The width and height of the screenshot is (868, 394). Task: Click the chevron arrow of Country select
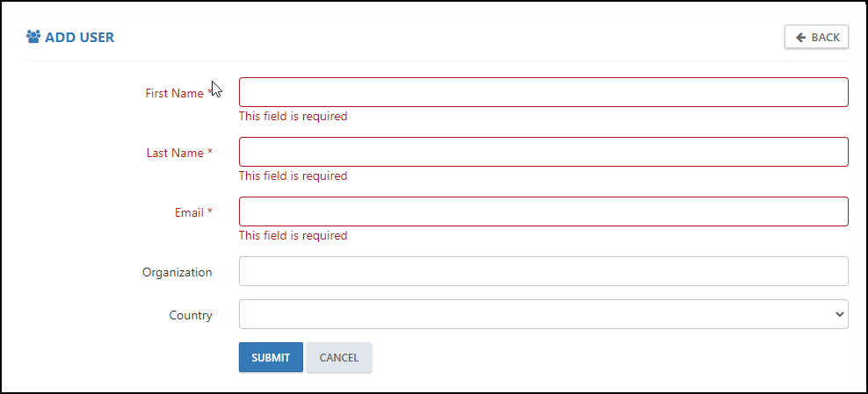[839, 314]
